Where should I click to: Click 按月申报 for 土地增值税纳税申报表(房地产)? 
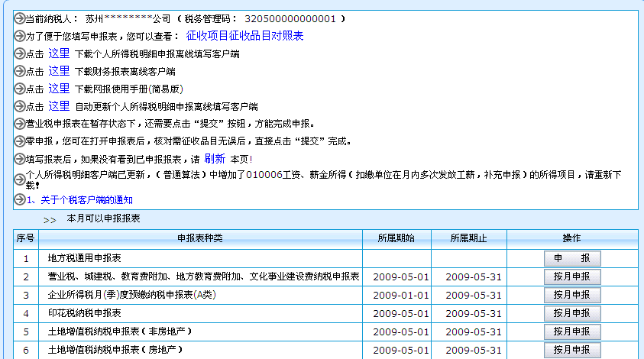pyautogui.click(x=572, y=350)
